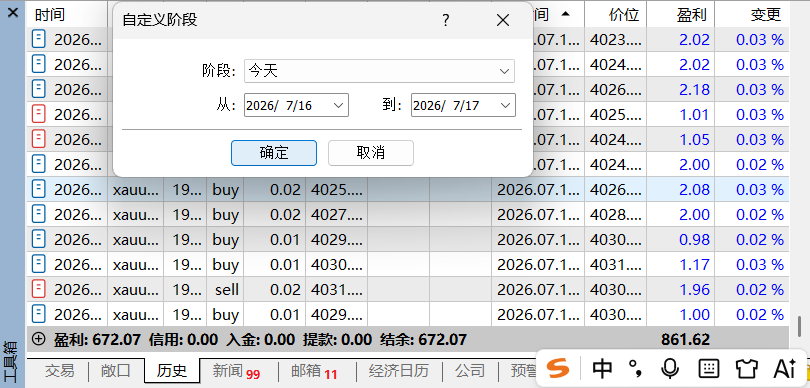Toggle the punctuation mode icon in IME bar

636,368
